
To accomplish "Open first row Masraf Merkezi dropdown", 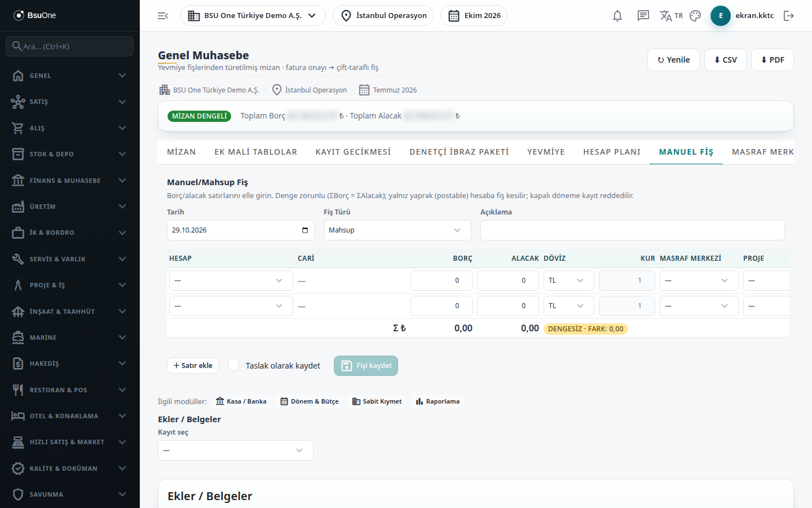I will (699, 281).
